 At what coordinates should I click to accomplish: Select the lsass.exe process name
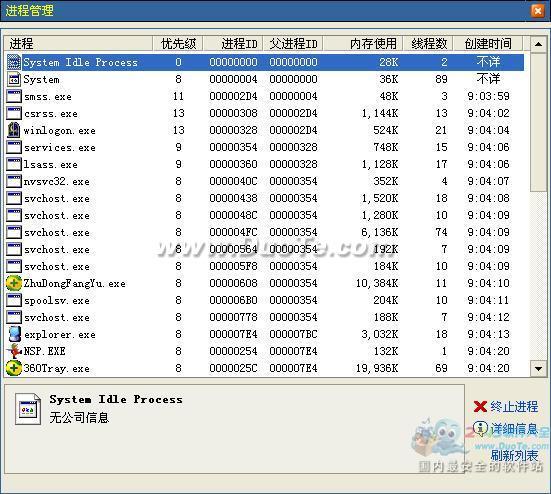click(x=50, y=164)
